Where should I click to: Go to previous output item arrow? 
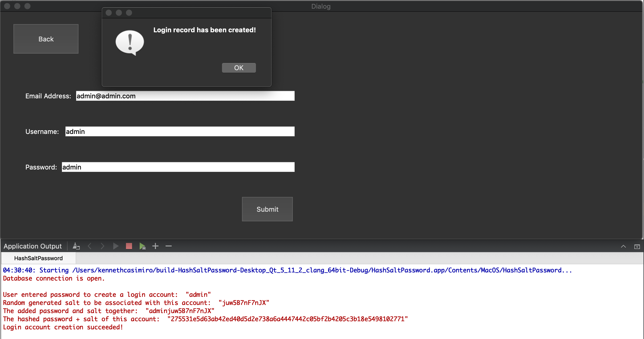click(x=89, y=246)
